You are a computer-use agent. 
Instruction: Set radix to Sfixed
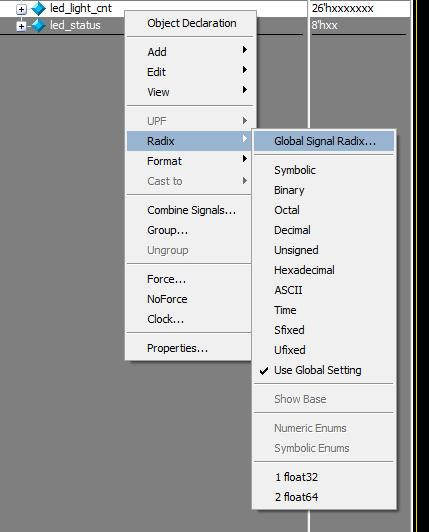(x=324, y=330)
